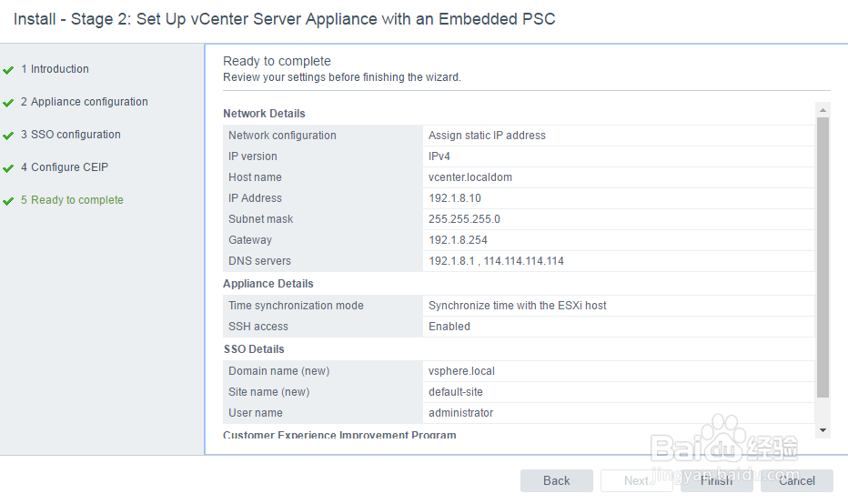Click the 'User name' label
This screenshot has width=848, height=504.
tap(256, 413)
